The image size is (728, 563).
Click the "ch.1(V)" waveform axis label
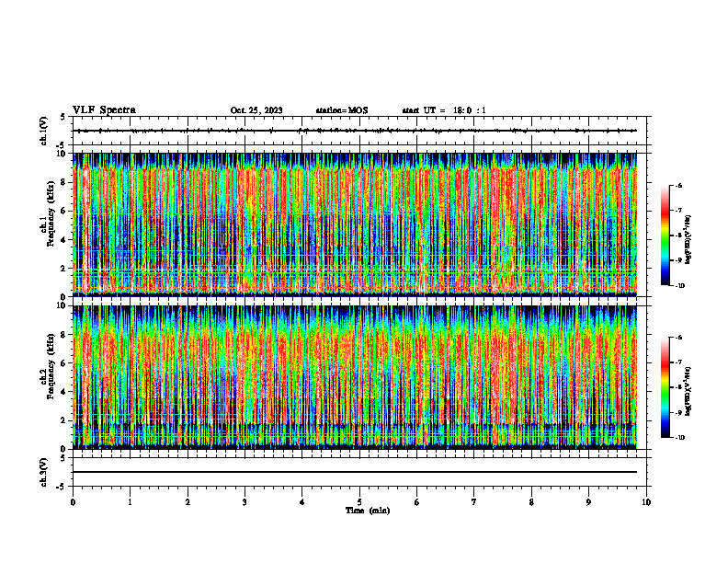coord(43,131)
